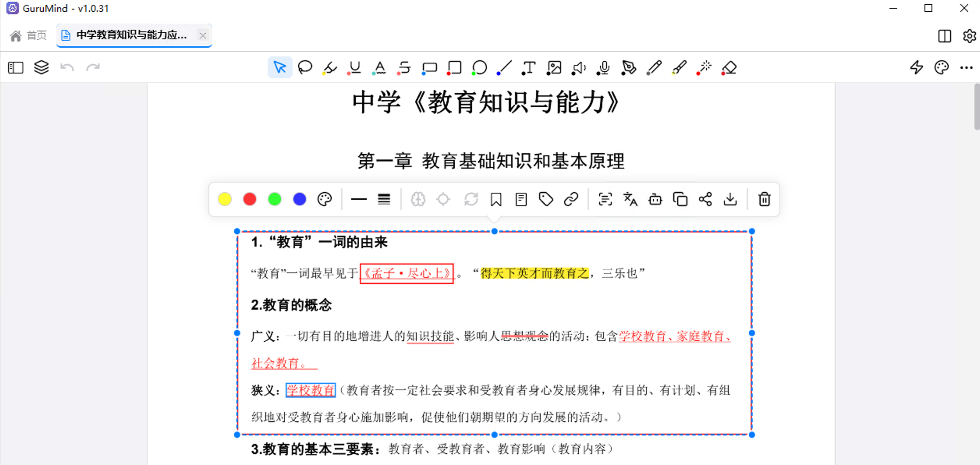980x465 pixels.
Task: Select the insert image tool
Action: click(x=554, y=67)
